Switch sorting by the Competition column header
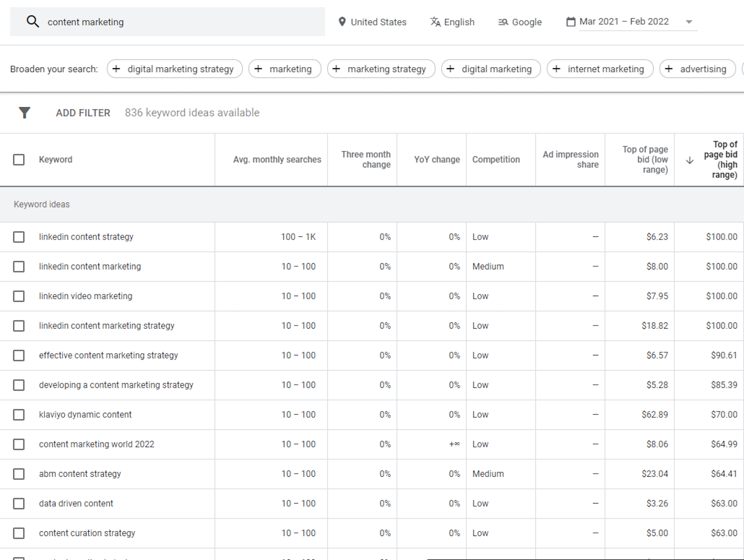 tap(496, 159)
